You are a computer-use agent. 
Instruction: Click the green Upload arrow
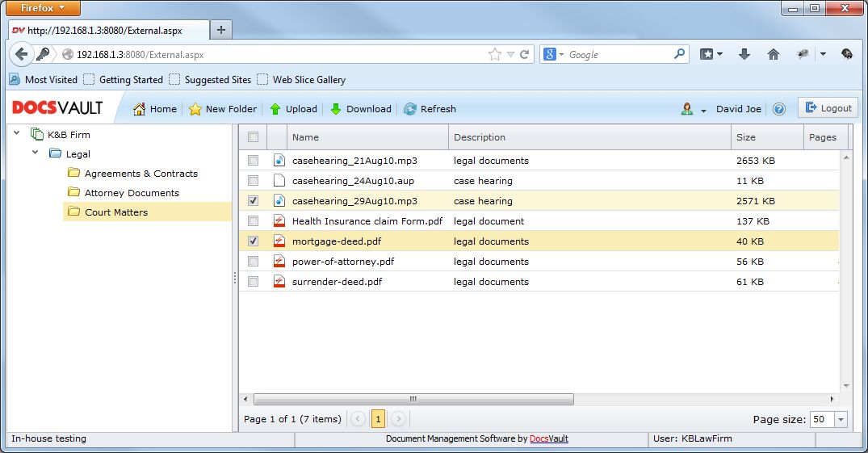(275, 109)
